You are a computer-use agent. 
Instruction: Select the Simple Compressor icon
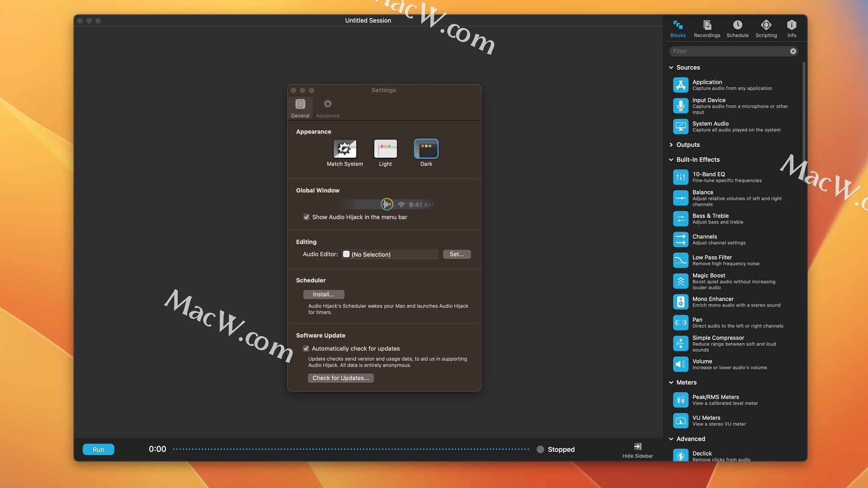[x=680, y=343]
